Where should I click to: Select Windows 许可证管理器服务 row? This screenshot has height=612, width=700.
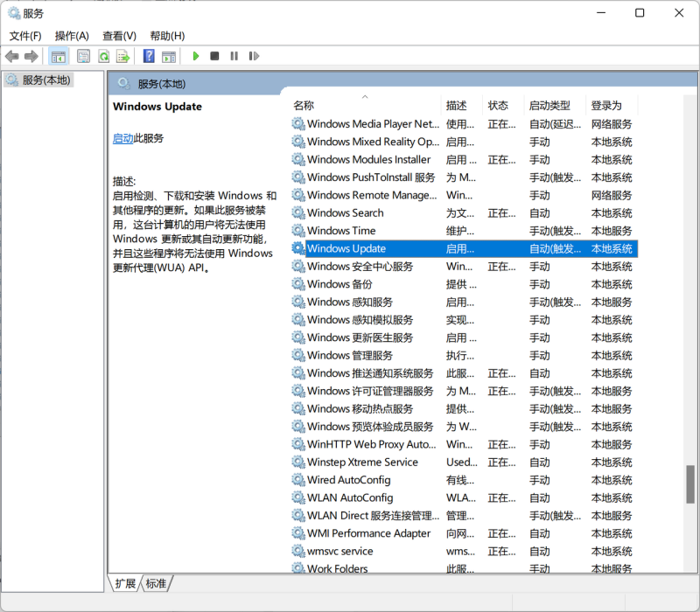point(465,391)
